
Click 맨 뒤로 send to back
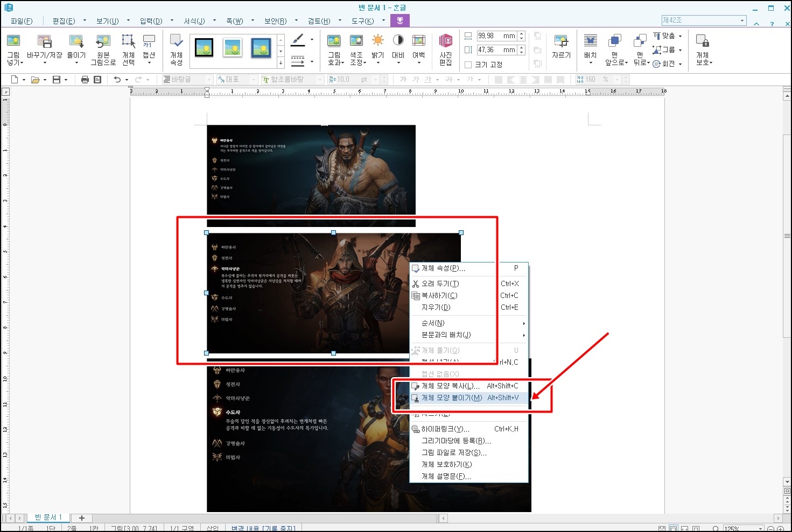[640, 49]
